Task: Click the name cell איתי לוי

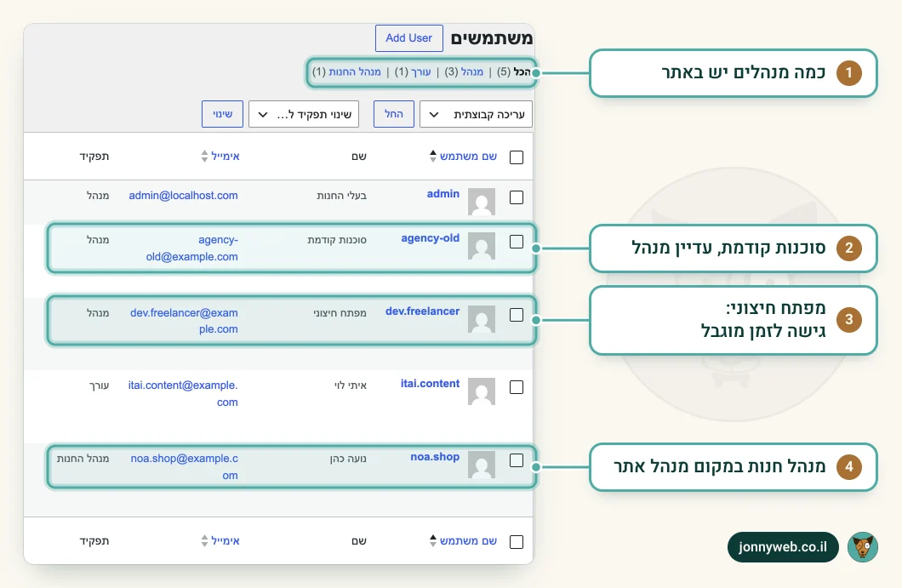Action: [351, 385]
